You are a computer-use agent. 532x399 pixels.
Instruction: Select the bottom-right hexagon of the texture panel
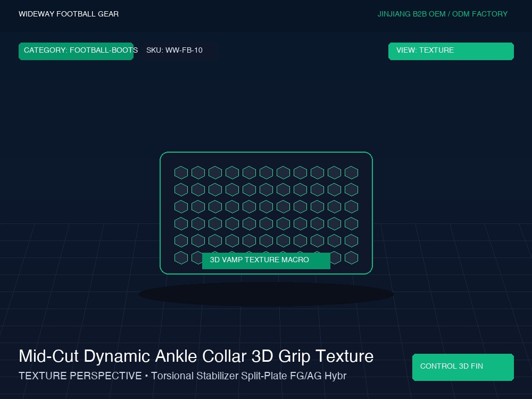(x=352, y=258)
